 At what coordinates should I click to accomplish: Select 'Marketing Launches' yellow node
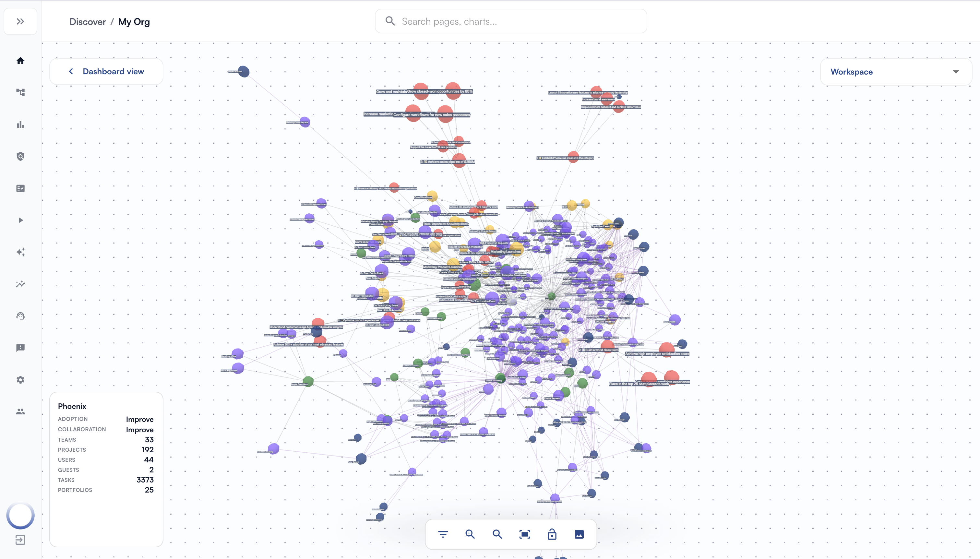click(516, 250)
